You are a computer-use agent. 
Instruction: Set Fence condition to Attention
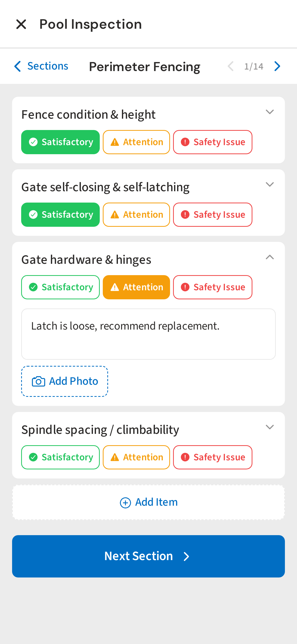click(x=136, y=142)
